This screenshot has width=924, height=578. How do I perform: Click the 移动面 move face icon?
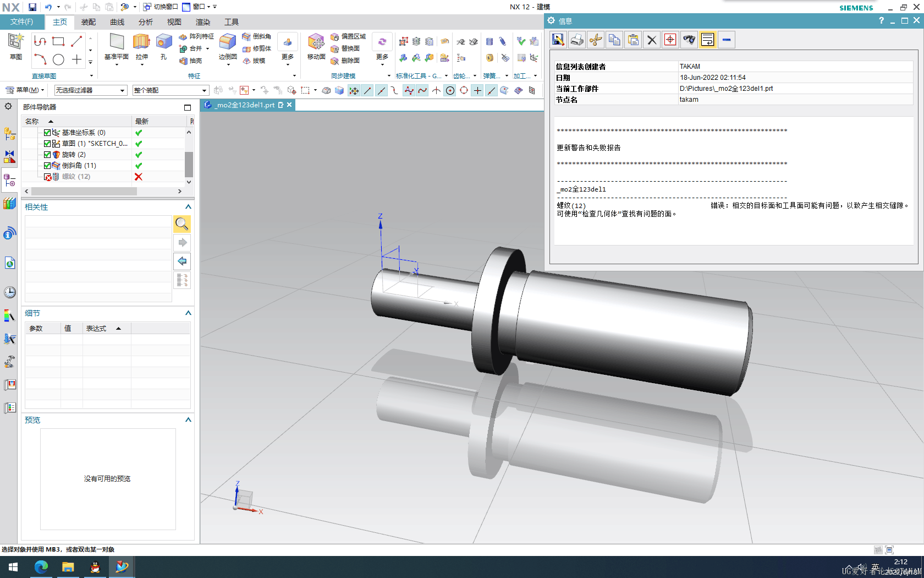[x=316, y=42]
